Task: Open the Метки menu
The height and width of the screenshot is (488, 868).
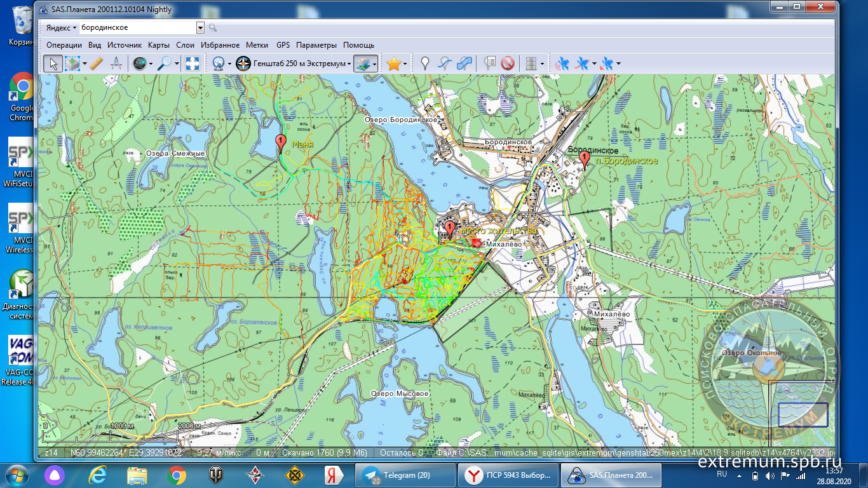Action: point(257,45)
